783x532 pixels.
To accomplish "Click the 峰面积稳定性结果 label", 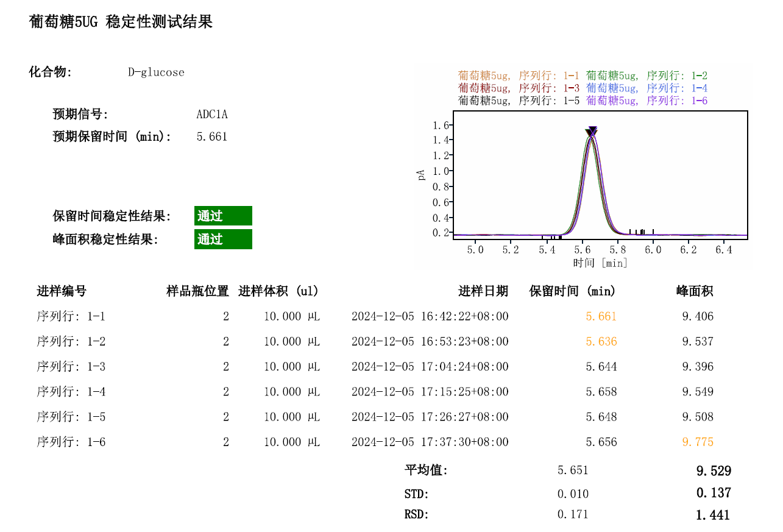I will click(x=105, y=239).
